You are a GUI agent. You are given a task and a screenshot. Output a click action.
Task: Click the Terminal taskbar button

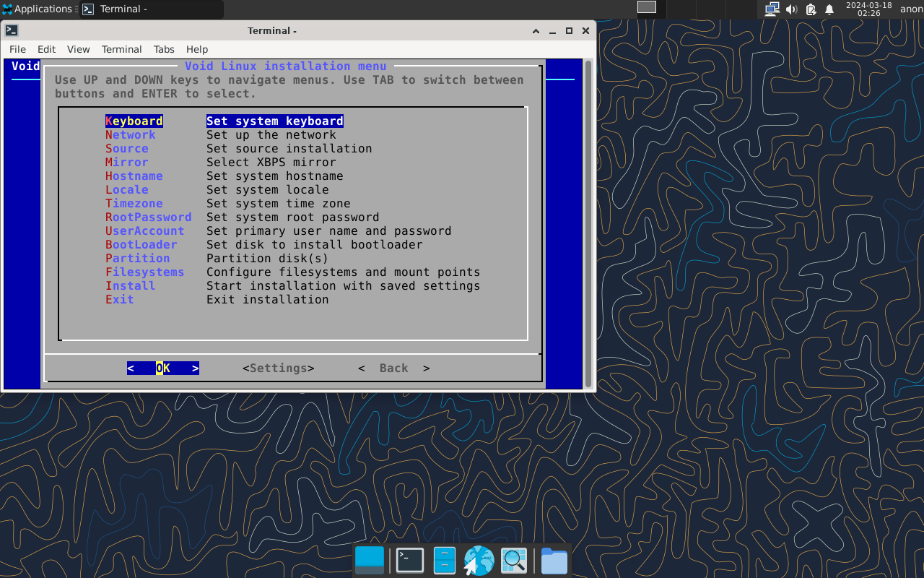tap(151, 9)
